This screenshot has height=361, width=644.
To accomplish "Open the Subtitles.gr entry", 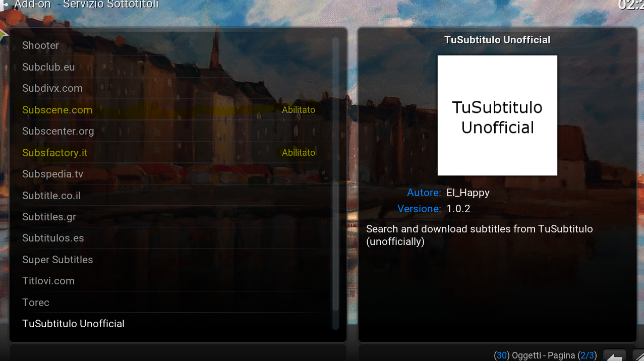I will pyautogui.click(x=171, y=217).
